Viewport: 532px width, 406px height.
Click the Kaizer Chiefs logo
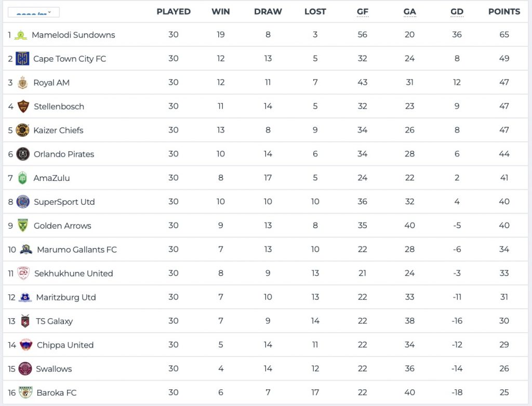click(22, 130)
